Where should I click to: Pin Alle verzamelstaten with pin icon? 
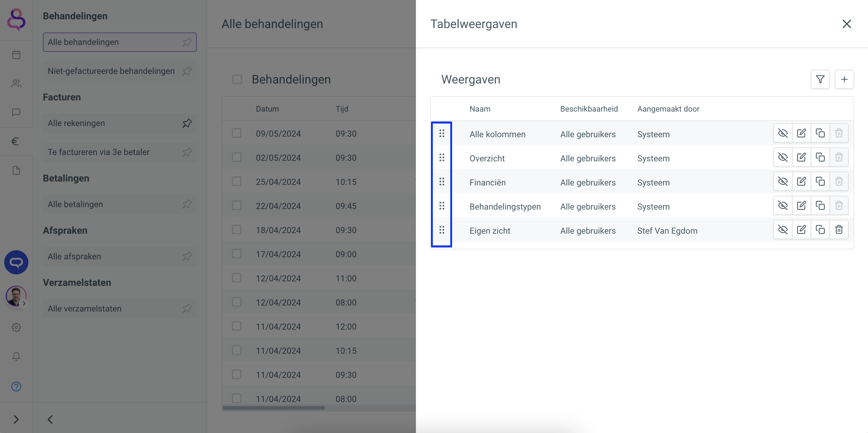(187, 309)
